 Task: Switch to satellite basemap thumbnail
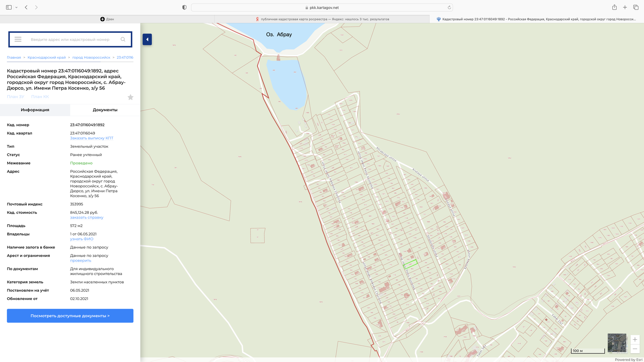pyautogui.click(x=617, y=343)
